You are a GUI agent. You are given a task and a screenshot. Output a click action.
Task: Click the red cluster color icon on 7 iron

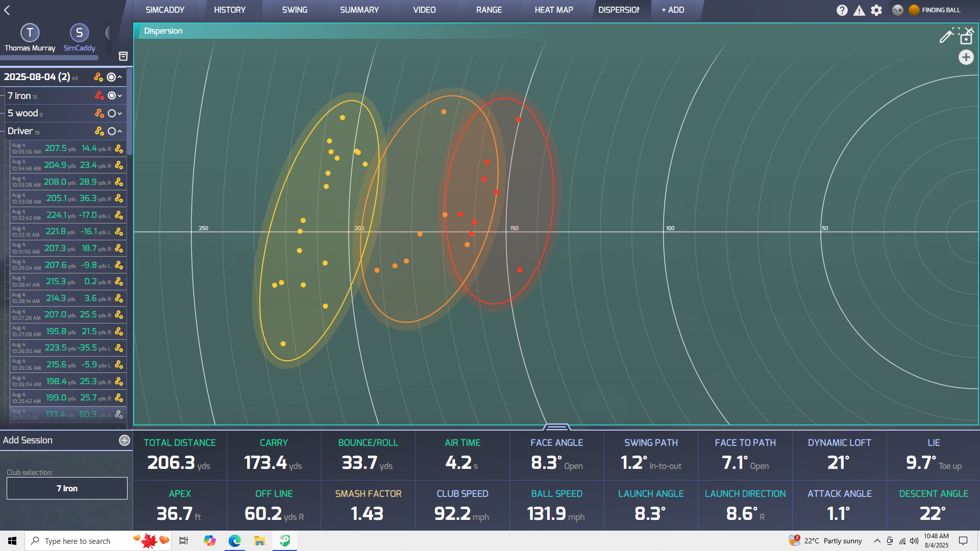pos(100,95)
